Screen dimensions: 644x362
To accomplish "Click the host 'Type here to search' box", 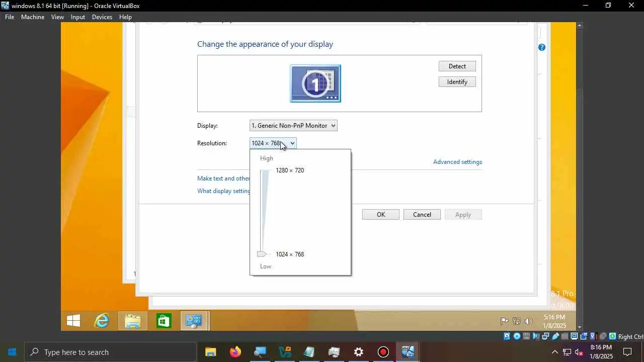I will point(111,352).
